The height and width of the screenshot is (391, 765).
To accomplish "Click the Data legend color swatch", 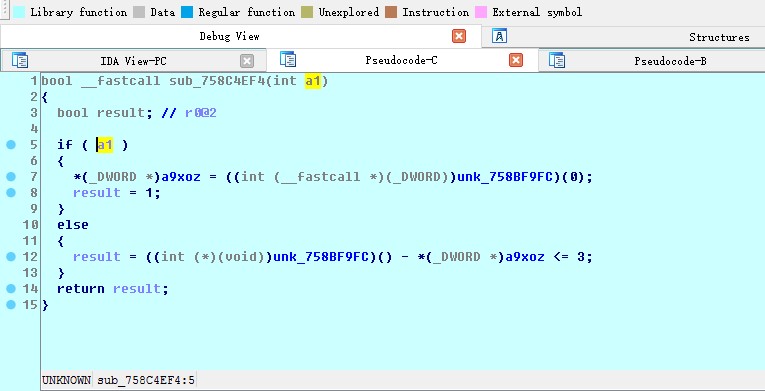I will tap(139, 12).
